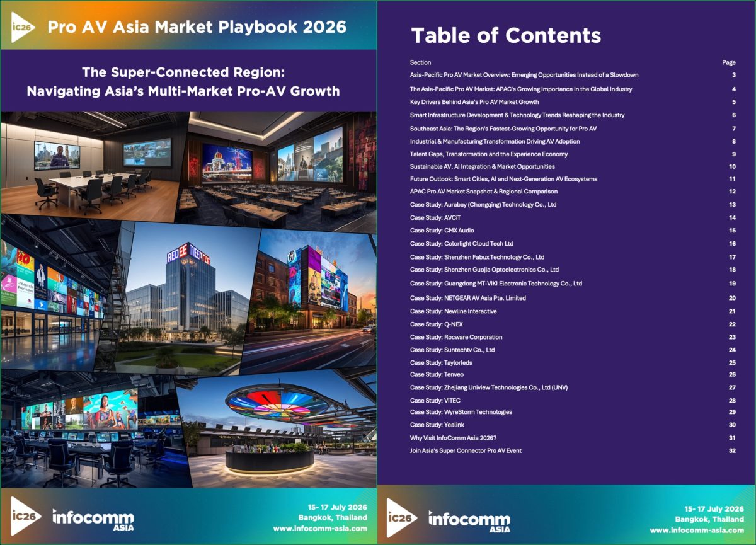Click the Pro AV Asia Market Playbook 2026 title
Screen dimensions: 756x545
click(x=197, y=27)
